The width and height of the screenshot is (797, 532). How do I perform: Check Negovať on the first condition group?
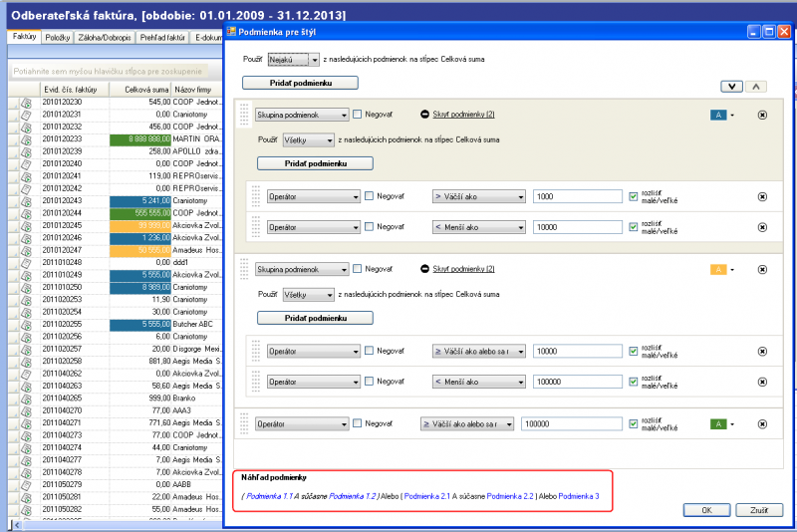click(358, 116)
